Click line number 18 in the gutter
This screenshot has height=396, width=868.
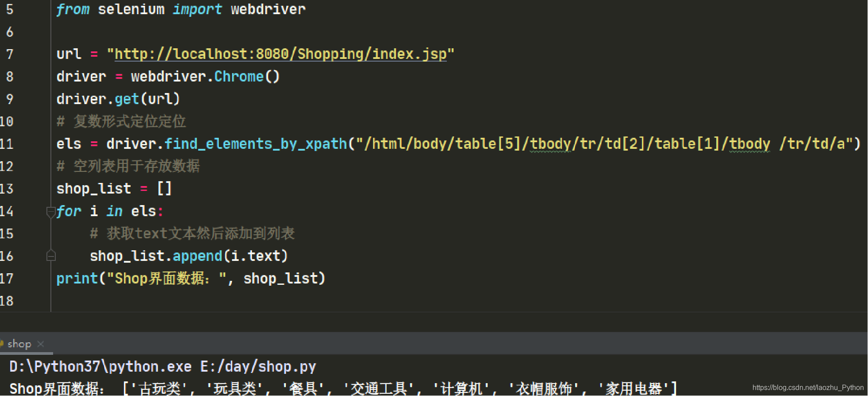[7, 301]
